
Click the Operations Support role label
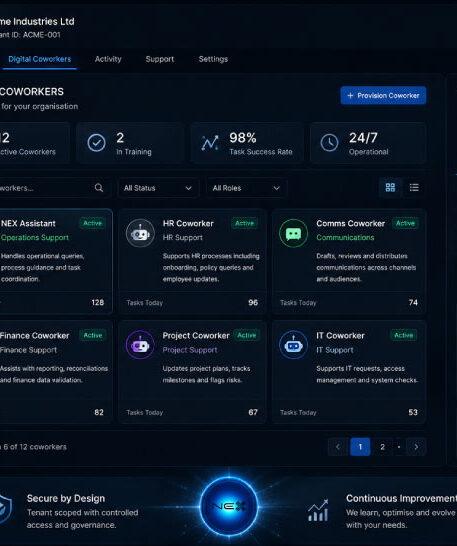(x=35, y=238)
